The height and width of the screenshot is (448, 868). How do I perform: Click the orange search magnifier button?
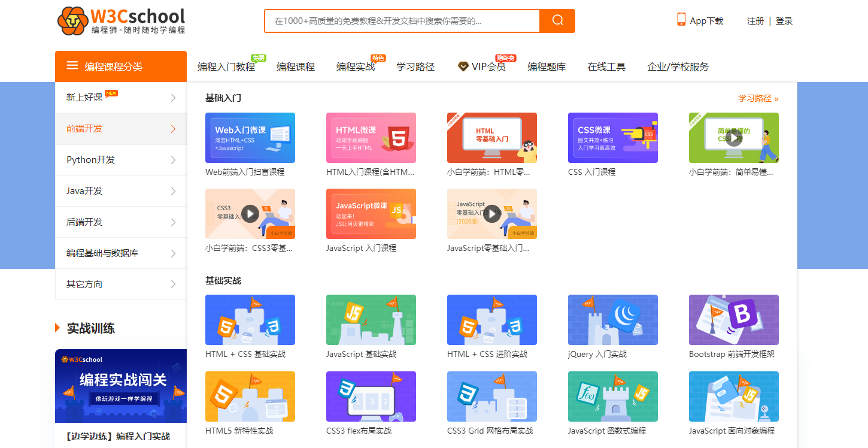[x=557, y=21]
